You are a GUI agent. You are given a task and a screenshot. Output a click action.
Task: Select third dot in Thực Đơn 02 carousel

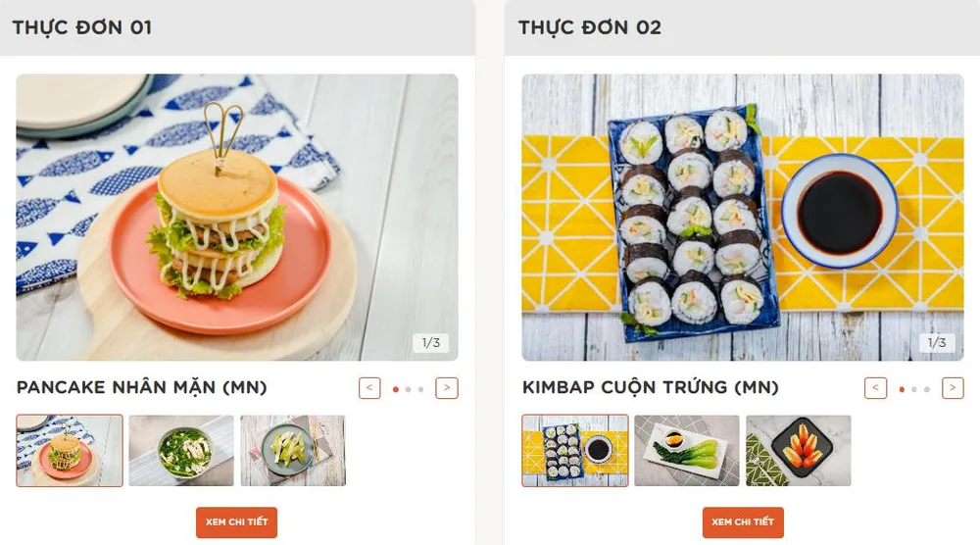(927, 389)
